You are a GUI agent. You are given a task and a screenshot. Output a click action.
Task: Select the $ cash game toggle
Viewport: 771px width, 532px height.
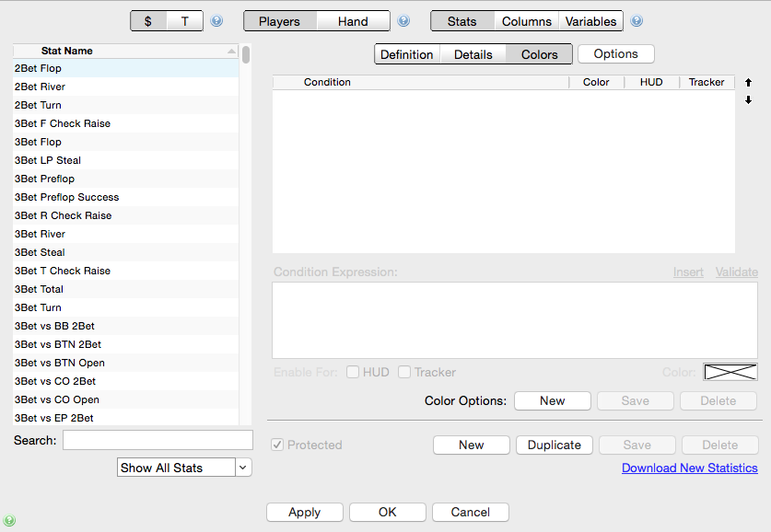tap(148, 21)
